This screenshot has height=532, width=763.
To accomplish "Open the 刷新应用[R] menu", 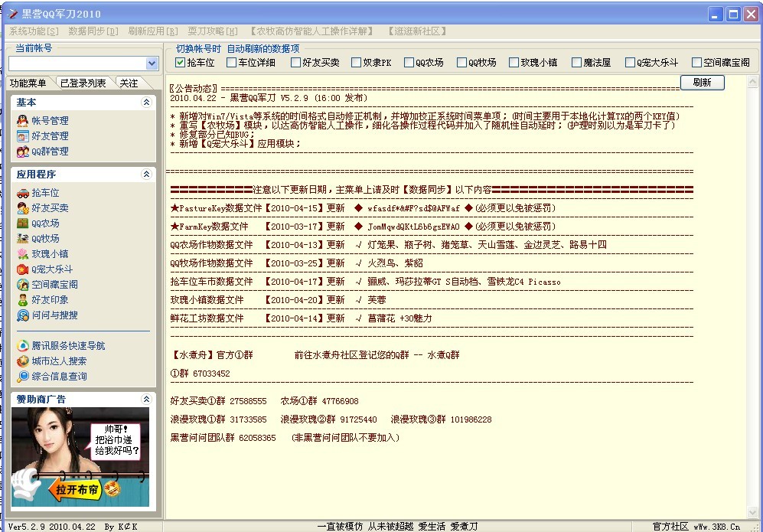I will [x=153, y=31].
